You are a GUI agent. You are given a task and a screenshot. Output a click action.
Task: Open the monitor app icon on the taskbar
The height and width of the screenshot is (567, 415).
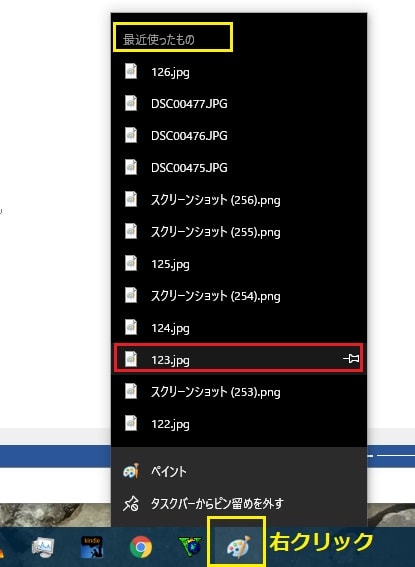[x=43, y=547]
